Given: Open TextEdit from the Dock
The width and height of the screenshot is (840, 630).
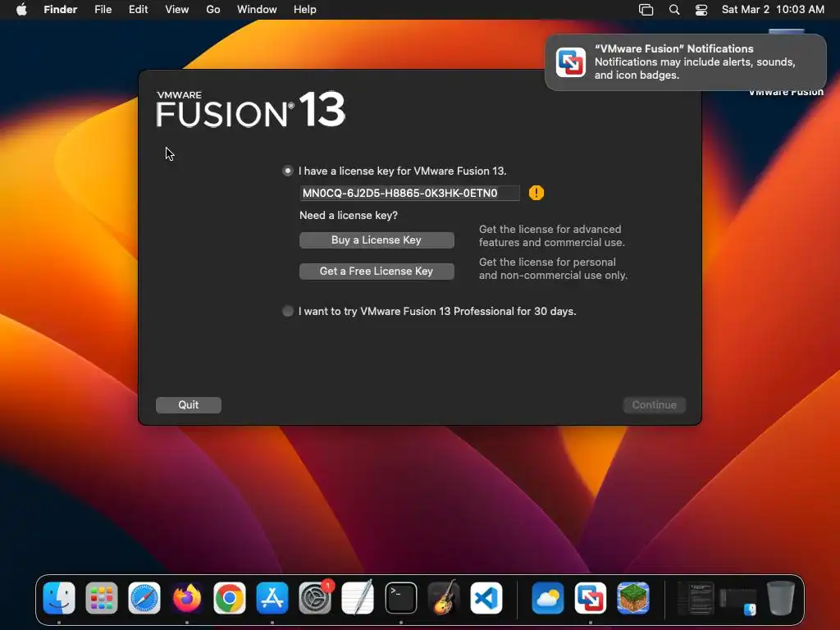Looking at the screenshot, I should 358,598.
